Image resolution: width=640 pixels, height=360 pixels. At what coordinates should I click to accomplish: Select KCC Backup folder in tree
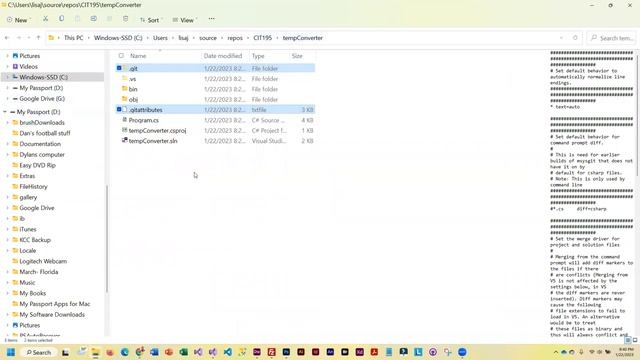[35, 240]
